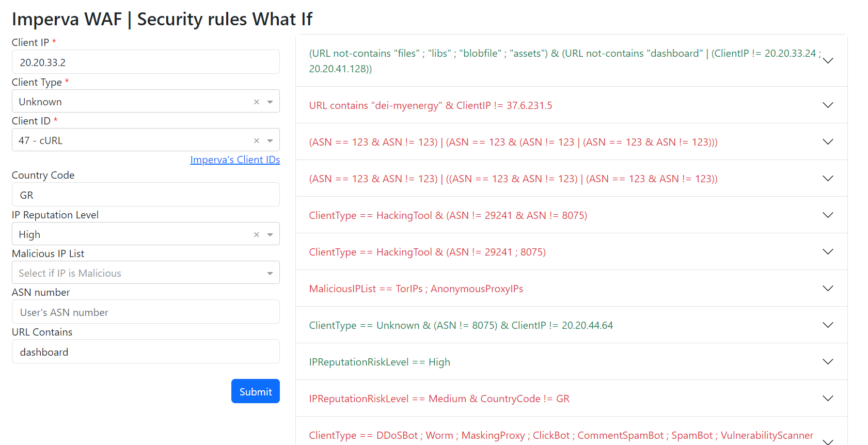Select the rule text 'URL contains "dei-myenergy"'

[376, 106]
